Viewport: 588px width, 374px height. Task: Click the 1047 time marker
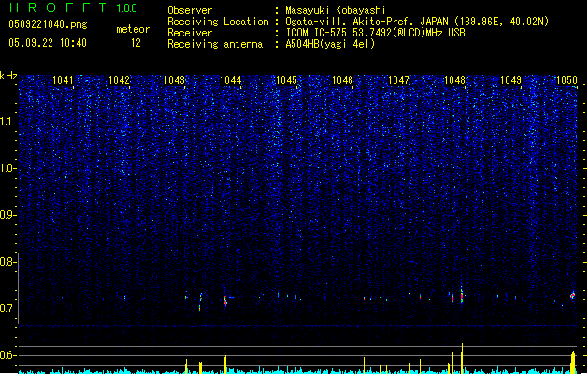[398, 80]
